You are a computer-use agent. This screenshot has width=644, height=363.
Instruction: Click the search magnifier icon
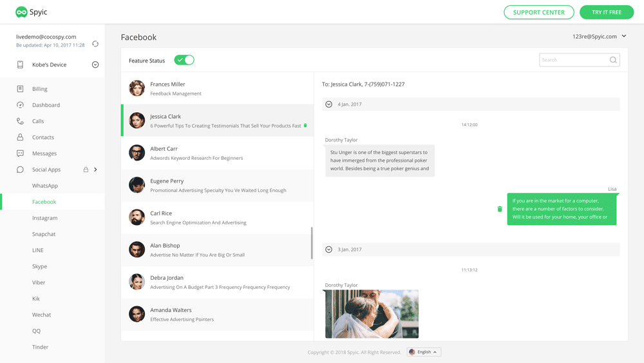pyautogui.click(x=613, y=60)
